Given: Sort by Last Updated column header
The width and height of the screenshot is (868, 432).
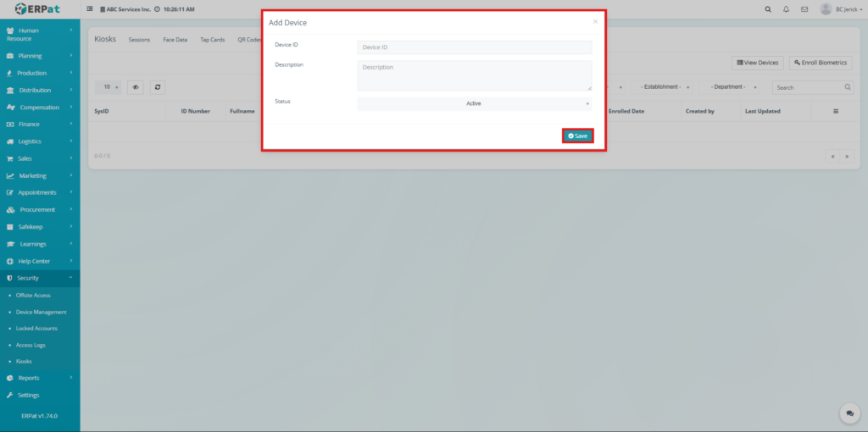Looking at the screenshot, I should (x=763, y=111).
